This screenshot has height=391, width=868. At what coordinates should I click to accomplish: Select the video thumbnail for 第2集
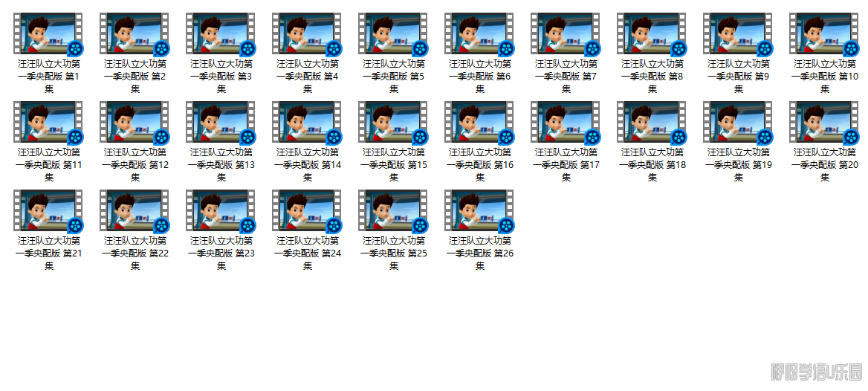pyautogui.click(x=135, y=33)
